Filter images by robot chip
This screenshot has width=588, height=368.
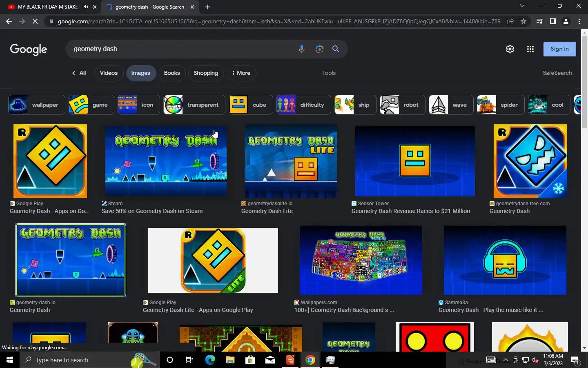[402, 105]
